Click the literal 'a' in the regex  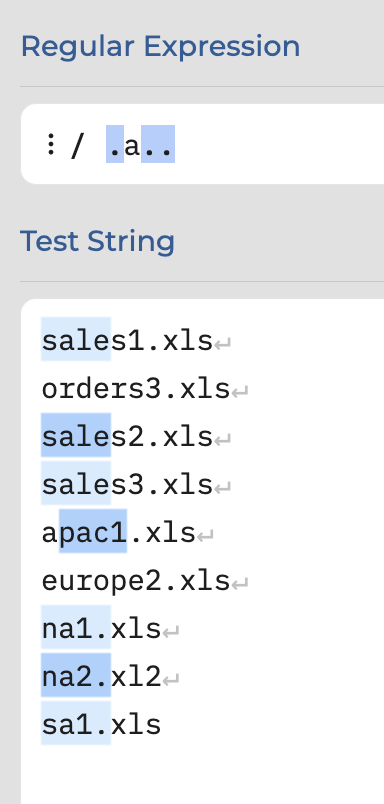[132, 145]
